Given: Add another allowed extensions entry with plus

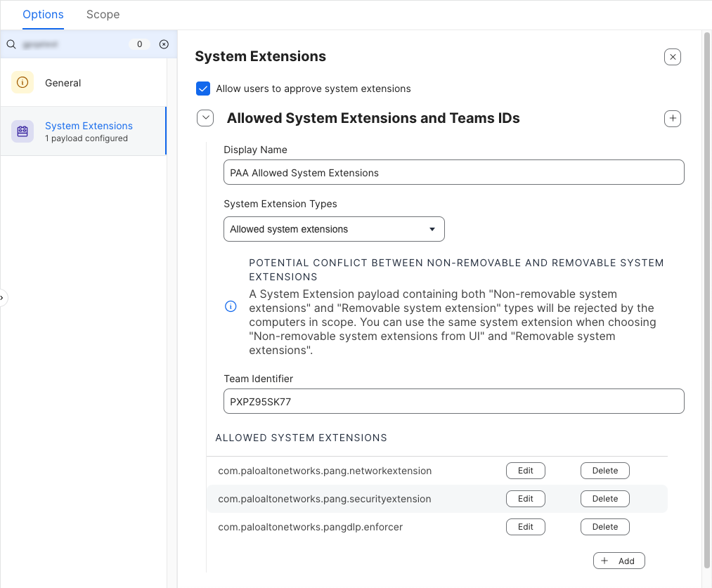Looking at the screenshot, I should pyautogui.click(x=672, y=119).
